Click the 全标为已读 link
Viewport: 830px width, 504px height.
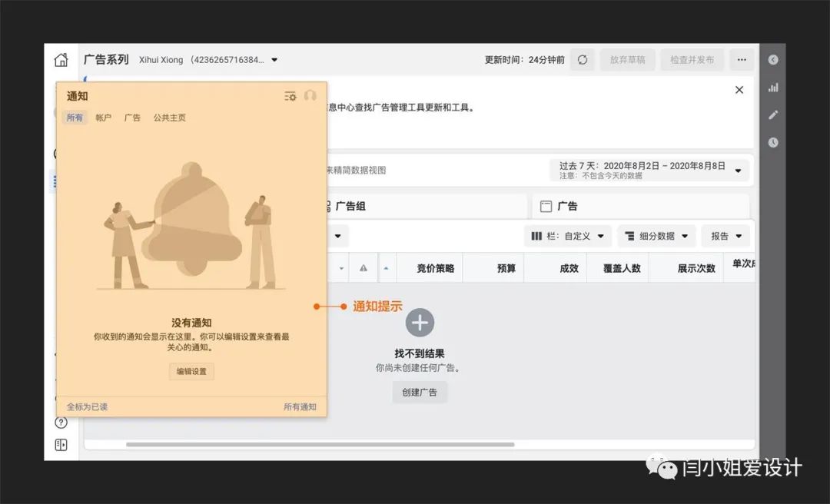[87, 406]
